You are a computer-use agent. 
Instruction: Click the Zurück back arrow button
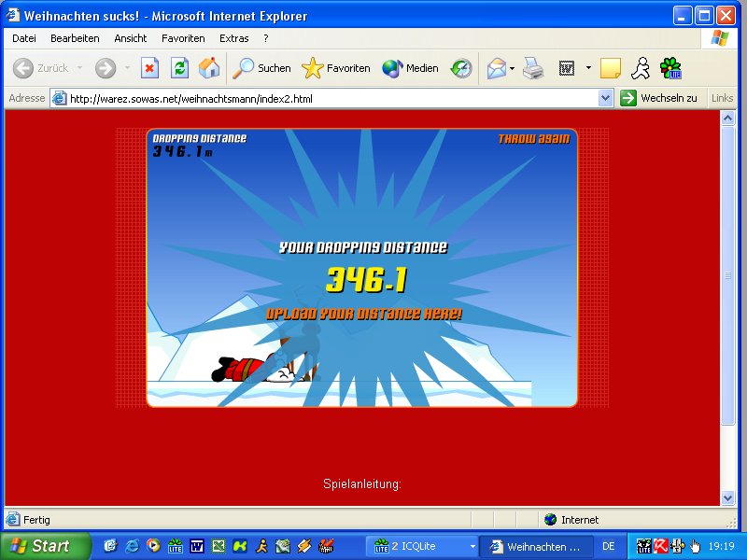tap(40, 68)
